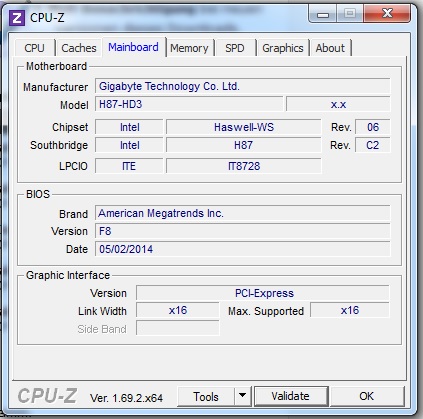The width and height of the screenshot is (423, 419).
Task: Click the Chipset name Haswell-WS
Action: pyautogui.click(x=244, y=127)
